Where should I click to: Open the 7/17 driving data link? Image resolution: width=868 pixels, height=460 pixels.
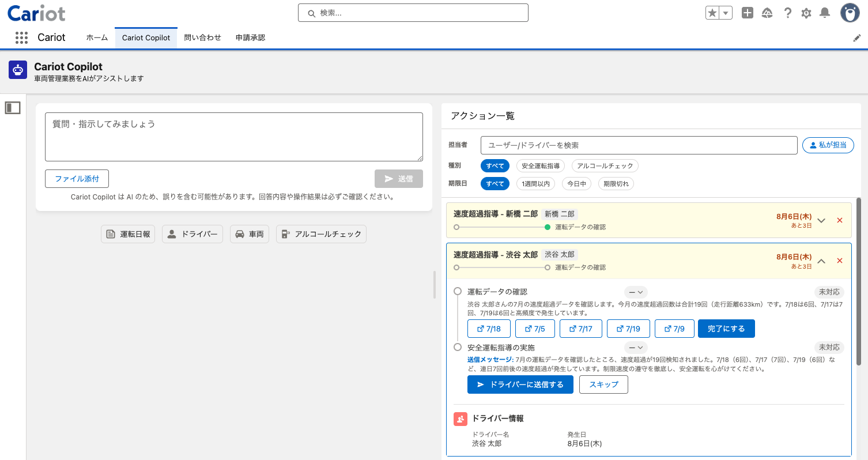click(581, 329)
